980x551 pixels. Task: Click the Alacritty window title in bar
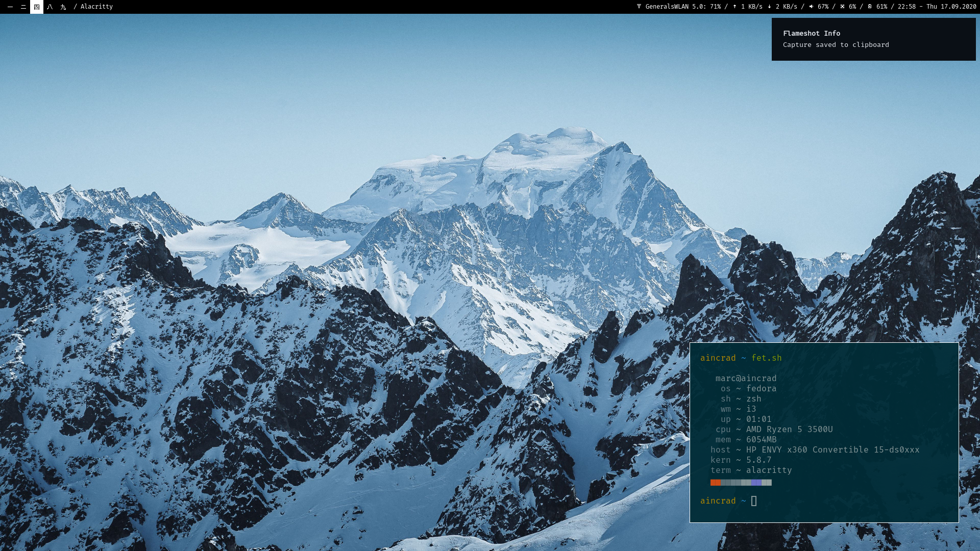(x=96, y=7)
